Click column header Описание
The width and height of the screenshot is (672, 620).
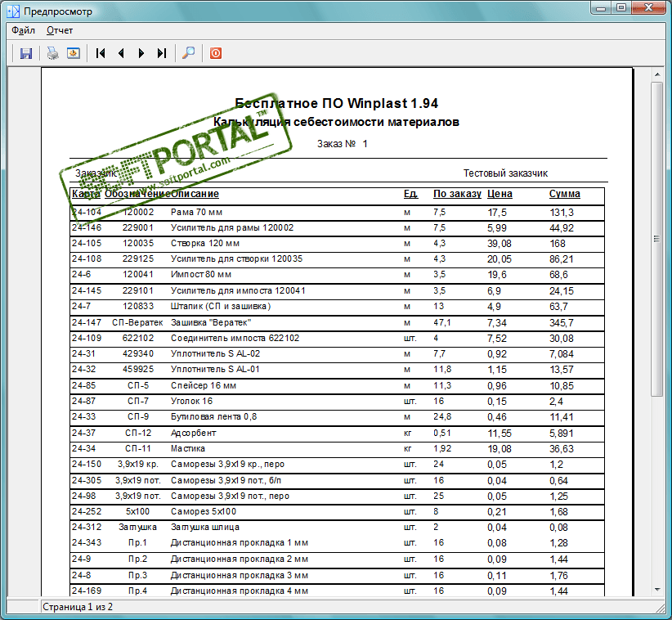click(x=195, y=194)
